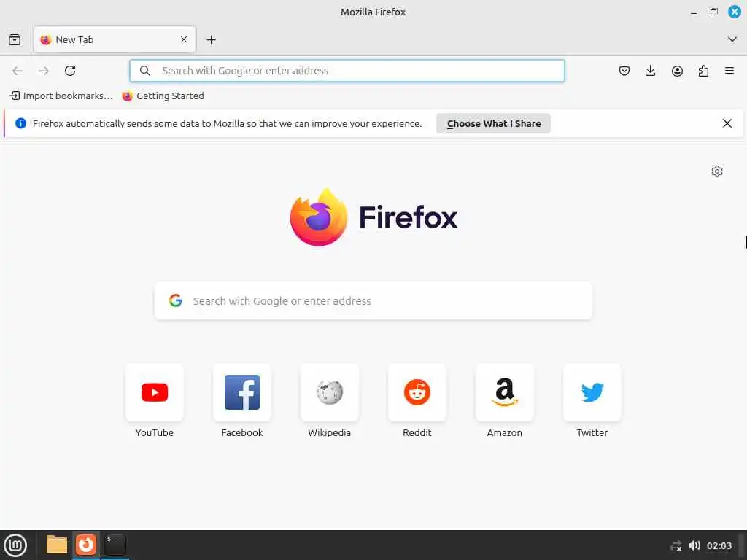747x560 pixels.
Task: Open the Twitter shortcut tile
Action: click(592, 392)
